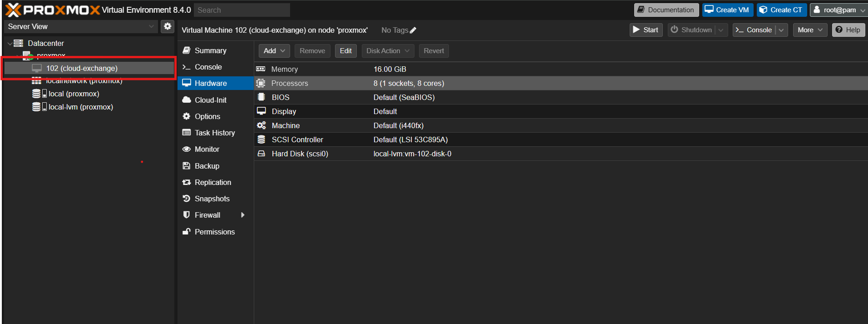Click the Permissions unlock icon
The height and width of the screenshot is (324, 868).
tap(186, 231)
